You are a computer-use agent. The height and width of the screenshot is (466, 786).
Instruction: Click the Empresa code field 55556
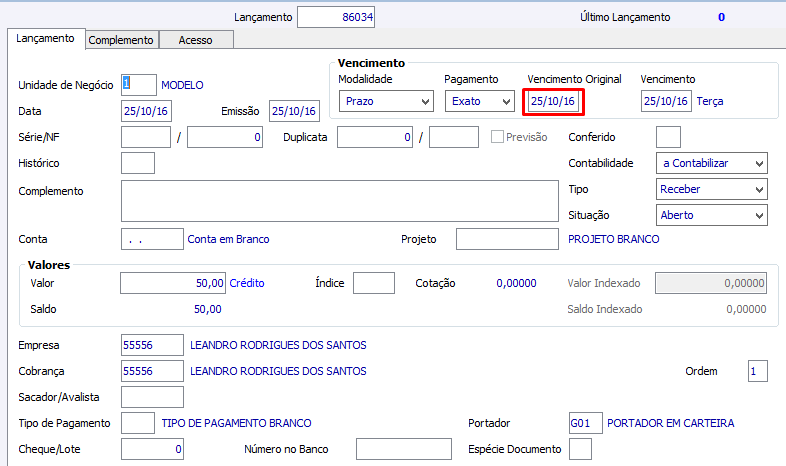pos(152,345)
